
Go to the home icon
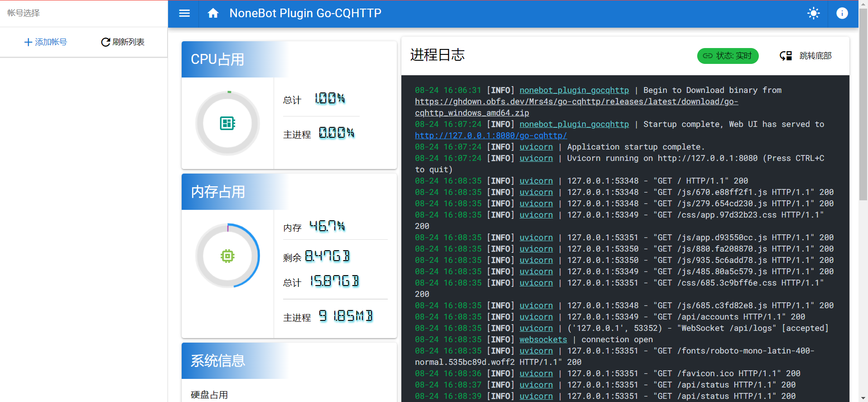(x=213, y=13)
